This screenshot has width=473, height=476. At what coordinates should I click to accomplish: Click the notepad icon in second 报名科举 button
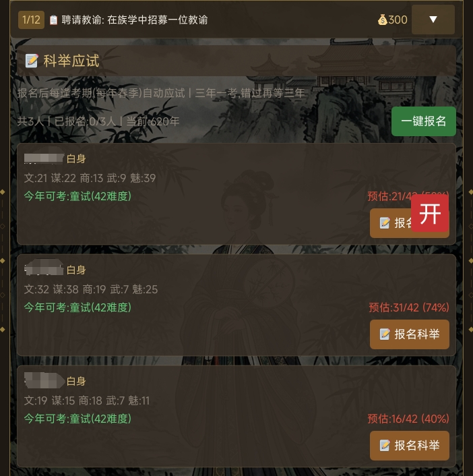tap(385, 334)
